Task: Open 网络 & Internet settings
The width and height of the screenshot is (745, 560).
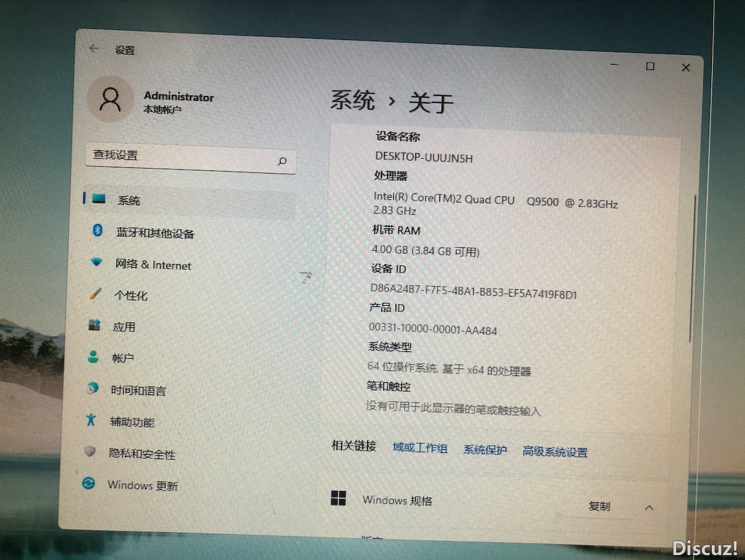Action: (153, 265)
